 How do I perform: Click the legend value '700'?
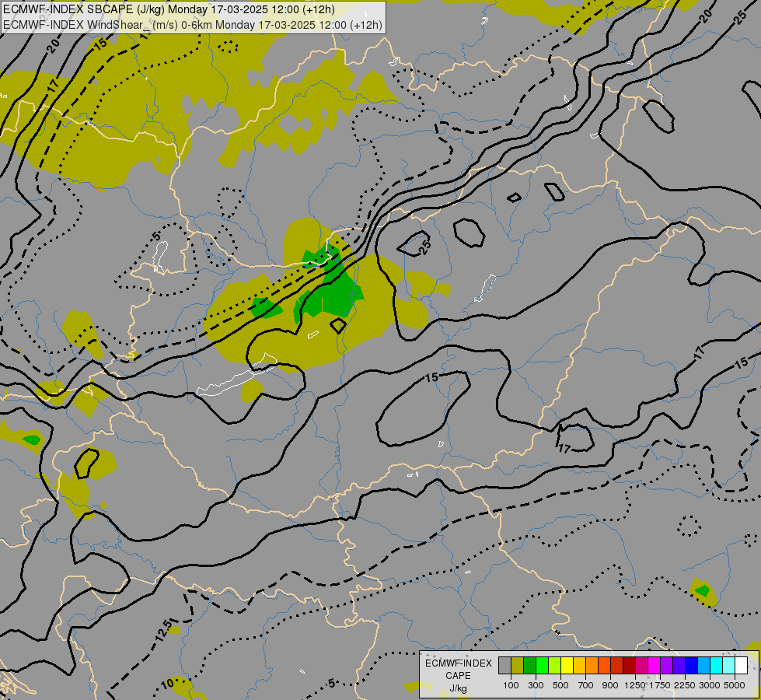[x=586, y=685]
